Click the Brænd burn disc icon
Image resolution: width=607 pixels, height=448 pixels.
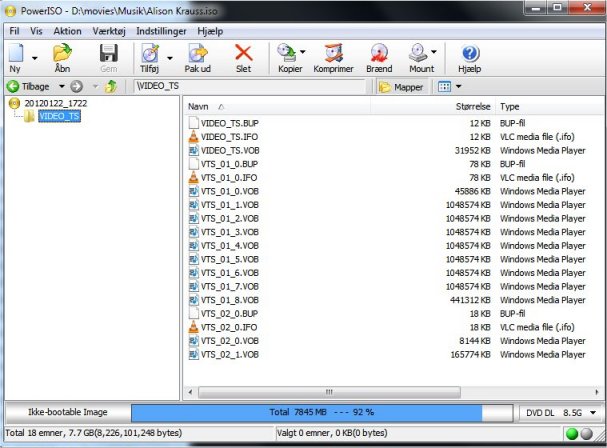tap(379, 53)
